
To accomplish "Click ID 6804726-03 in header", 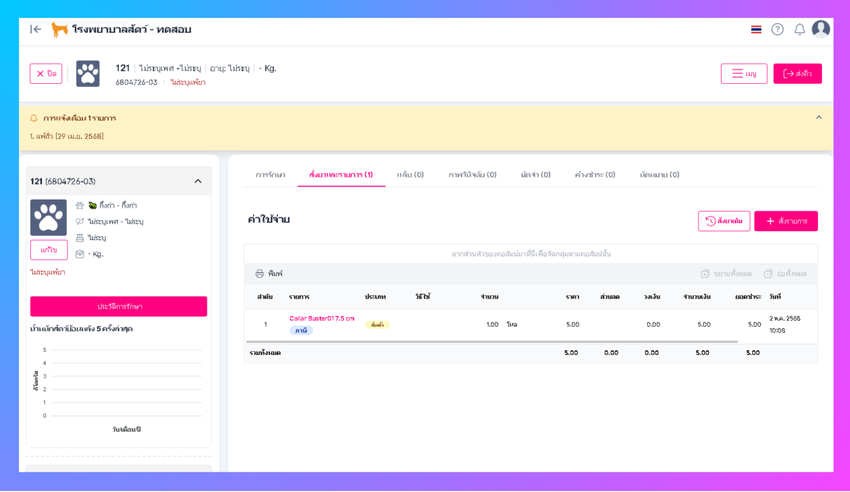I will coord(136,82).
